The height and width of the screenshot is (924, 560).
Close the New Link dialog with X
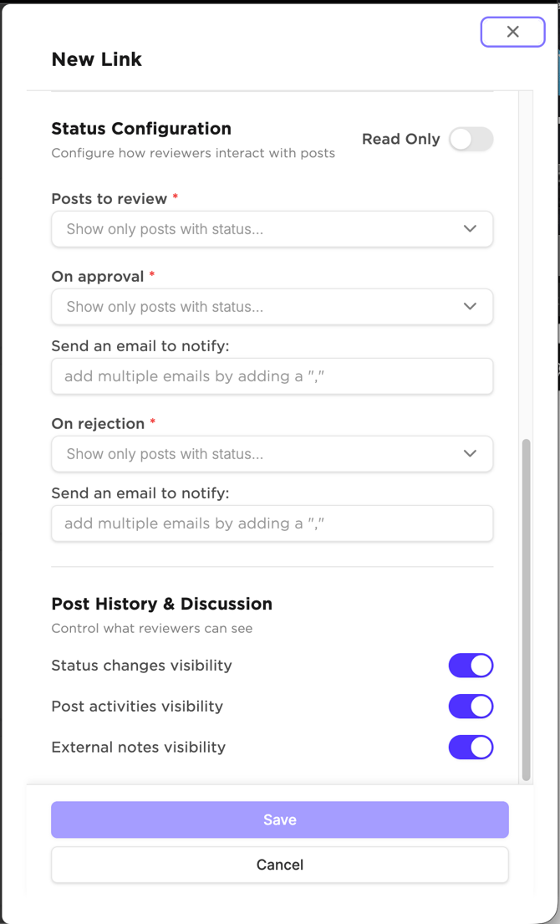tap(512, 32)
